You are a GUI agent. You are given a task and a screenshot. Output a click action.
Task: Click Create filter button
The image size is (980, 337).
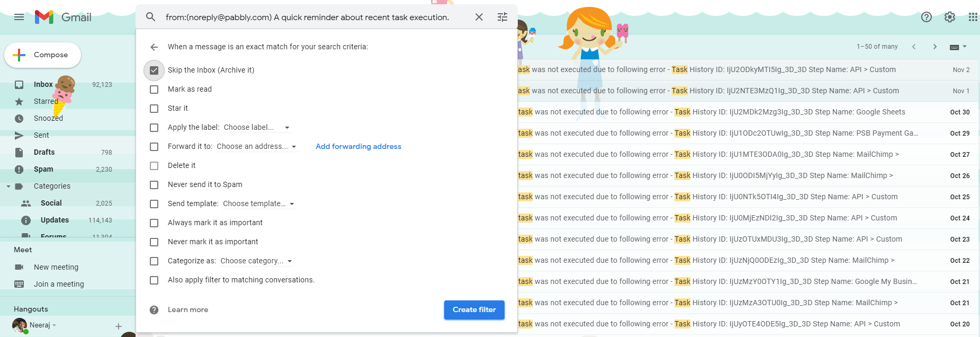[474, 310]
